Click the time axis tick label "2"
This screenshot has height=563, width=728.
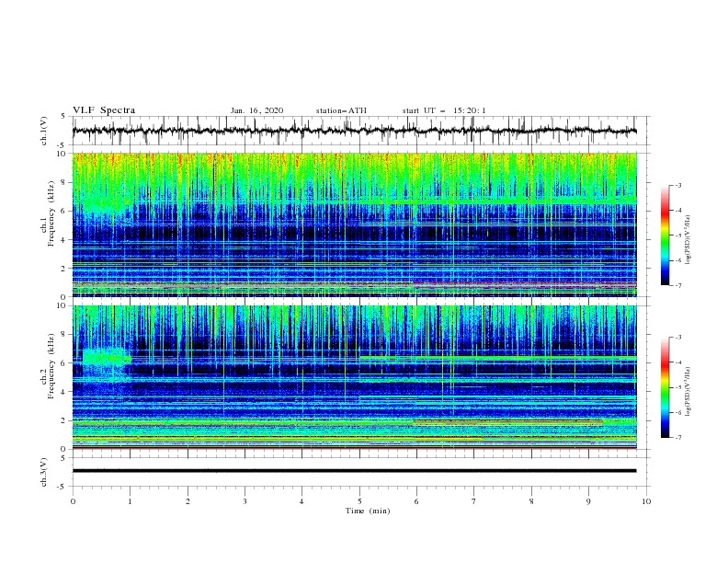click(188, 501)
